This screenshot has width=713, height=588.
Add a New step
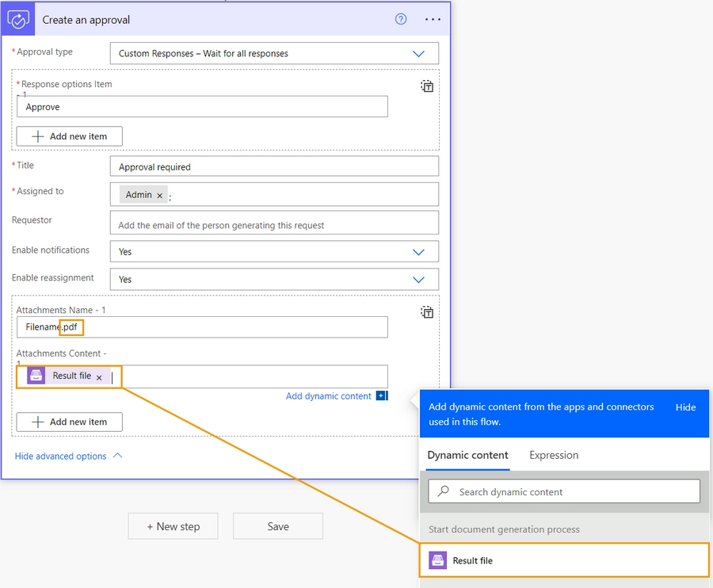click(x=173, y=526)
